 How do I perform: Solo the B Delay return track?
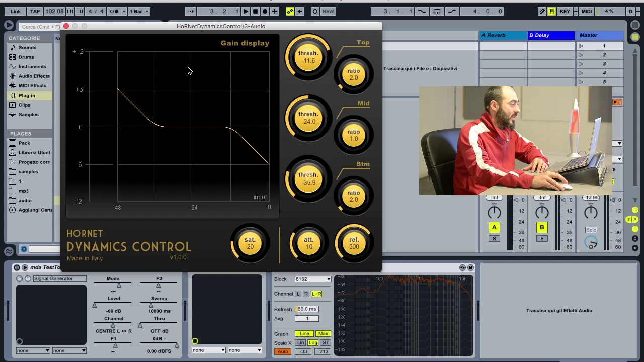tap(542, 238)
